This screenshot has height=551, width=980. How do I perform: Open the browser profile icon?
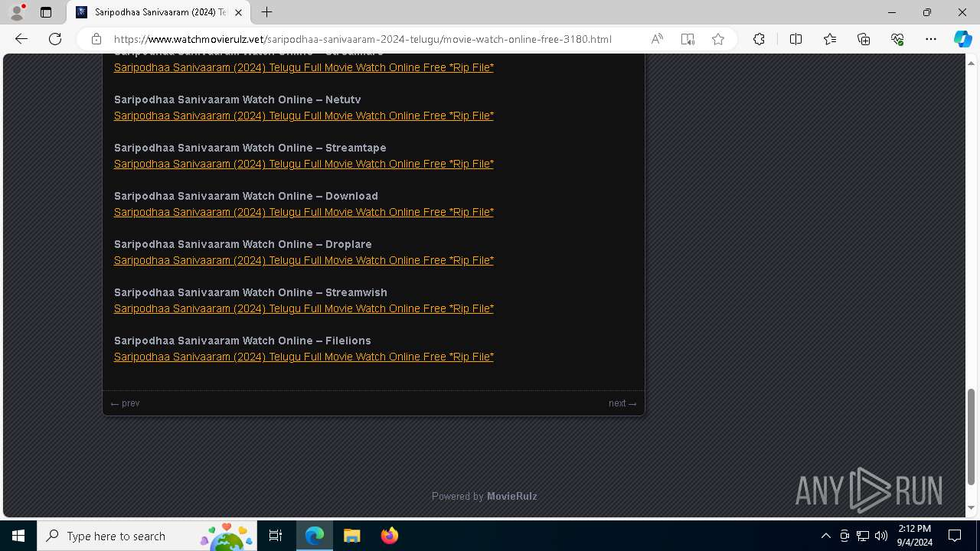[17, 12]
